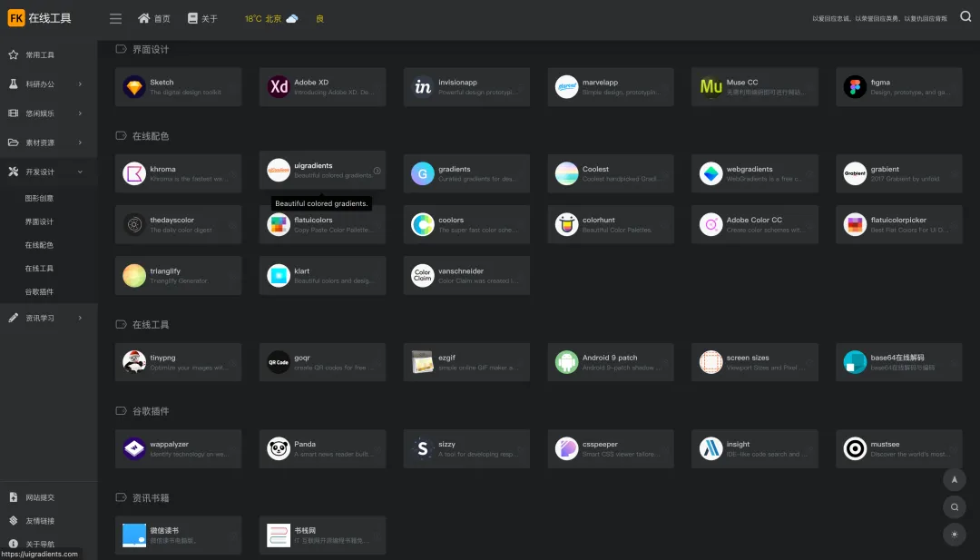This screenshot has width=980, height=560.
Task: Toggle the sidebar hamburger menu
Action: 115,19
